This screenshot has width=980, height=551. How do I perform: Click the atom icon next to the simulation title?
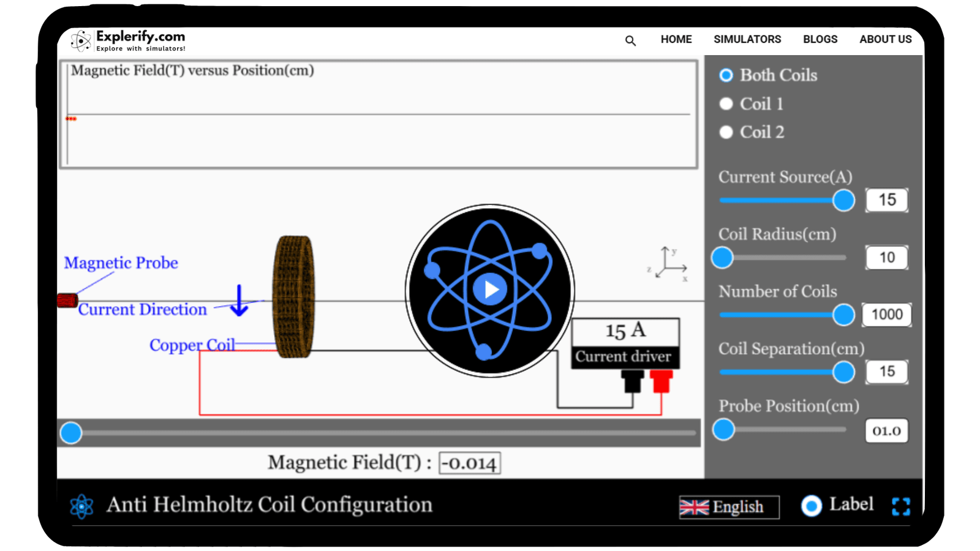[x=81, y=506]
